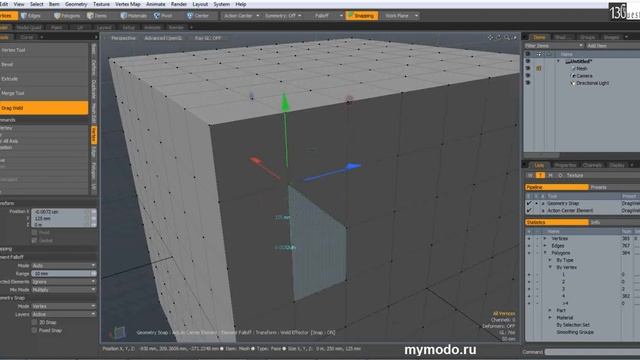Toggle visibility eye for Mesh item
The width and height of the screenshot is (640, 360).
tap(528, 69)
